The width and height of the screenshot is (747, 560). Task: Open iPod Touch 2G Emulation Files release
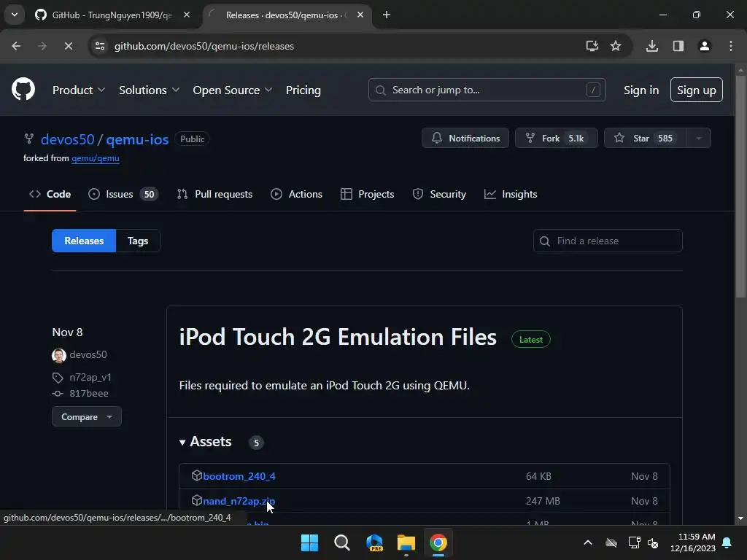click(337, 337)
